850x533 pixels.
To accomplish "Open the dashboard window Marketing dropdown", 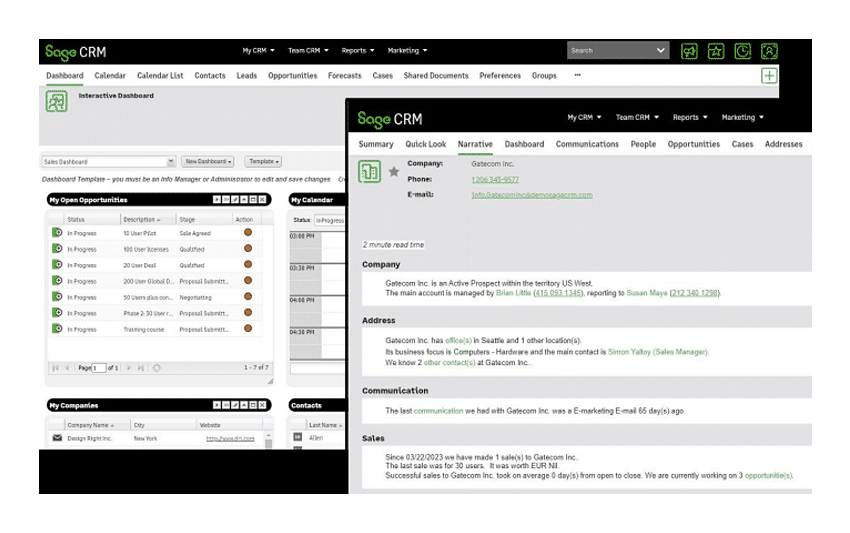I will coord(407,50).
